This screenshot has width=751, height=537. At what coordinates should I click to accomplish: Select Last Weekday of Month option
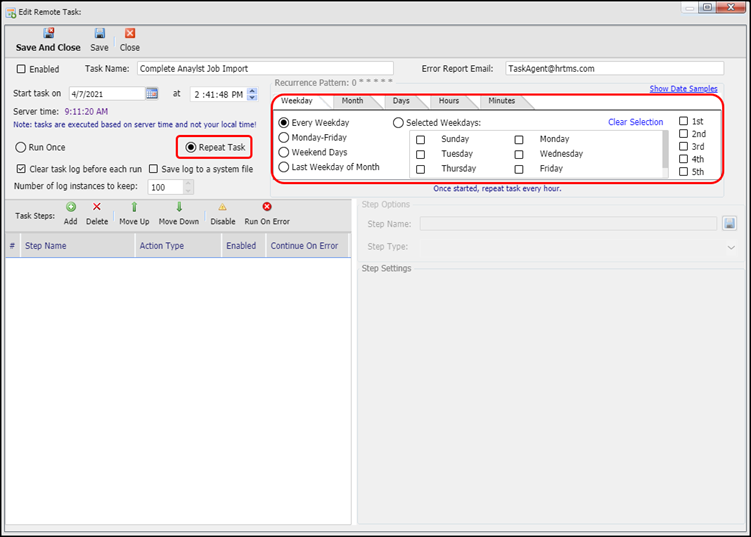tap(284, 167)
